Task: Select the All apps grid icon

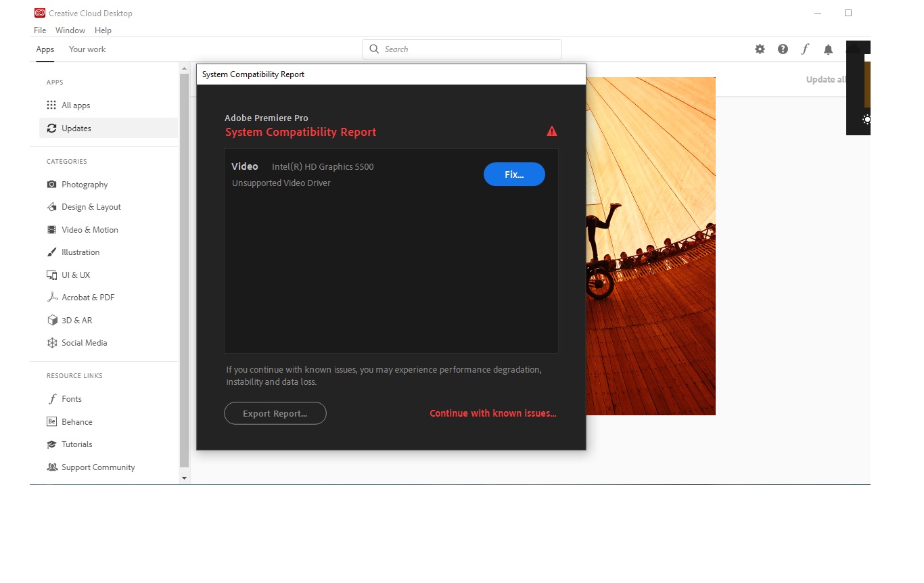Action: [51, 105]
